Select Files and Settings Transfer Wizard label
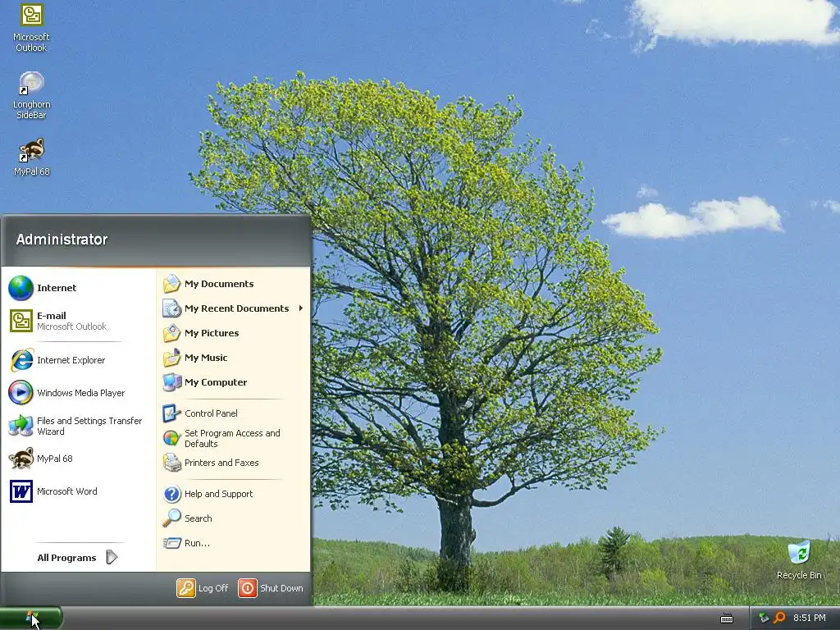The width and height of the screenshot is (840, 630). pyautogui.click(x=89, y=426)
